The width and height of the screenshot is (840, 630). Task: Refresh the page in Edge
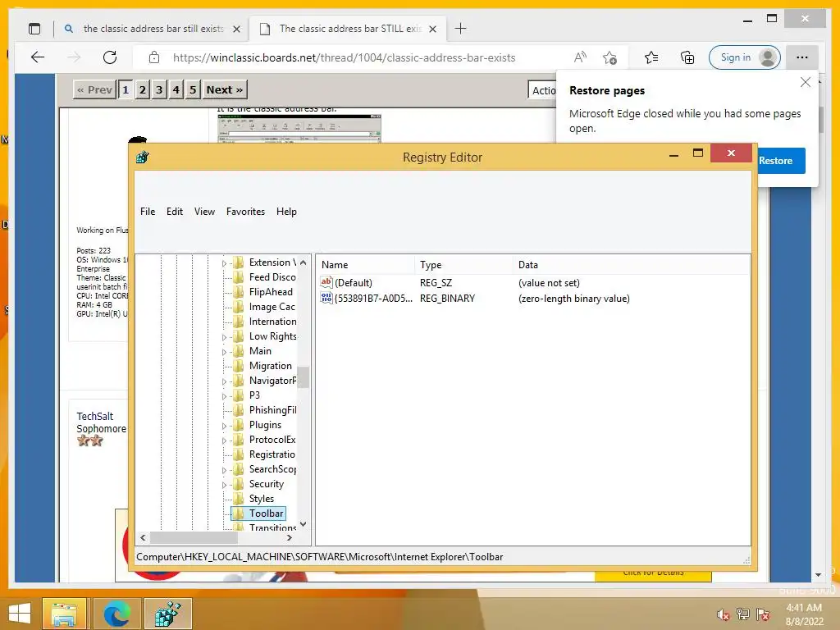[x=110, y=57]
